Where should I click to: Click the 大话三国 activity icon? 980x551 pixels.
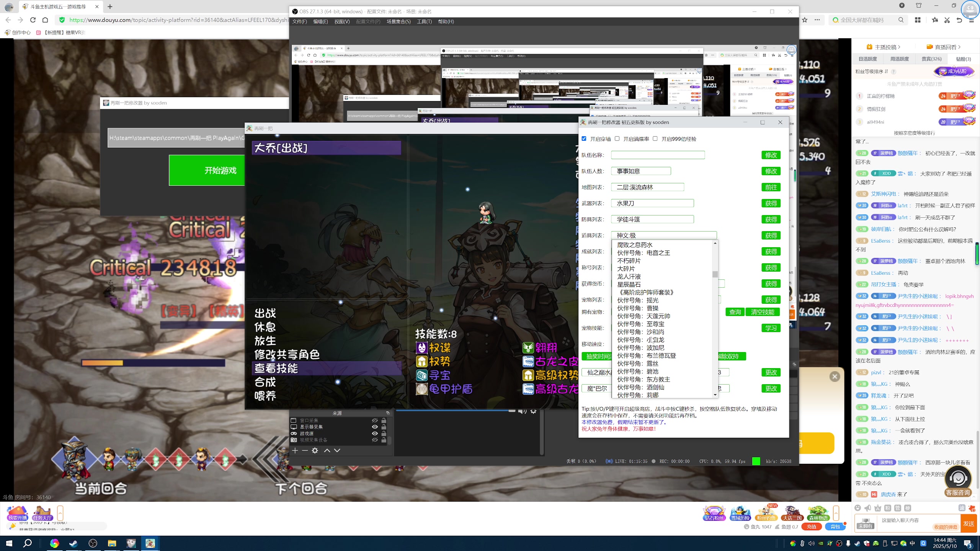tap(792, 513)
